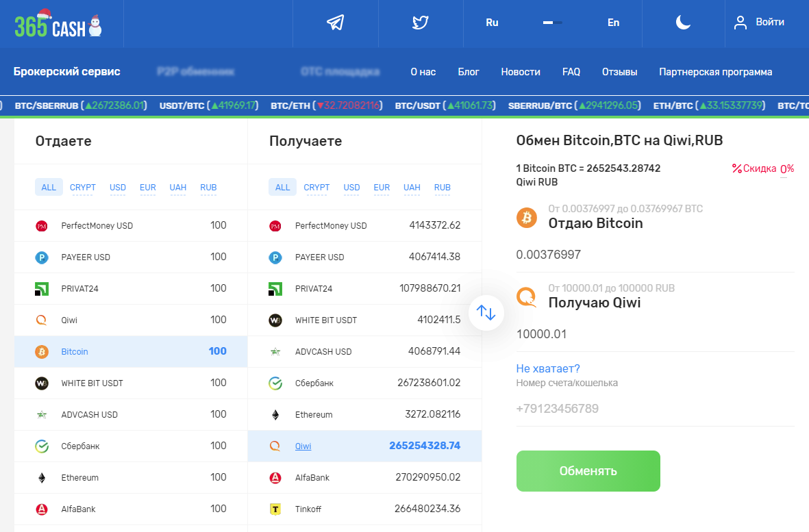Click PAYEER icon in the Отдаете list
The width and height of the screenshot is (809, 532).
42,257
